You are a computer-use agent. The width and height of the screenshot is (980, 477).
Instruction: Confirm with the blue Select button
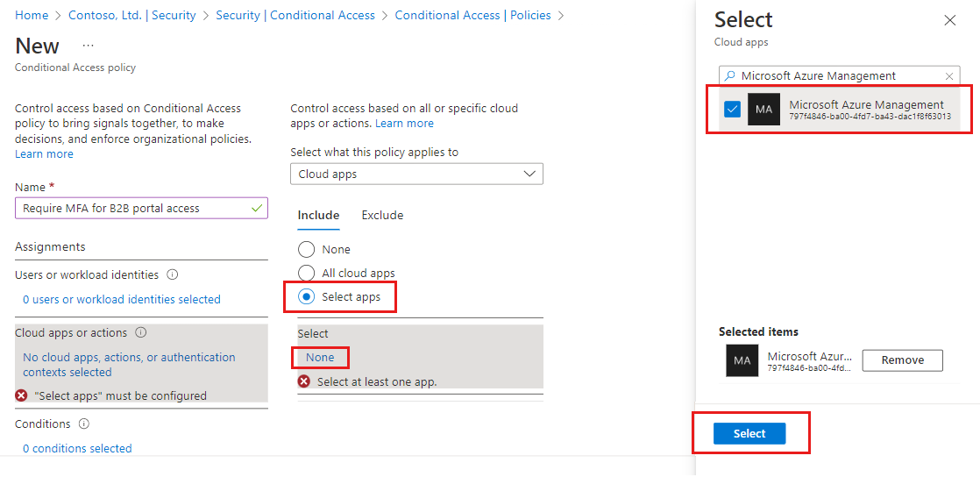click(x=749, y=434)
